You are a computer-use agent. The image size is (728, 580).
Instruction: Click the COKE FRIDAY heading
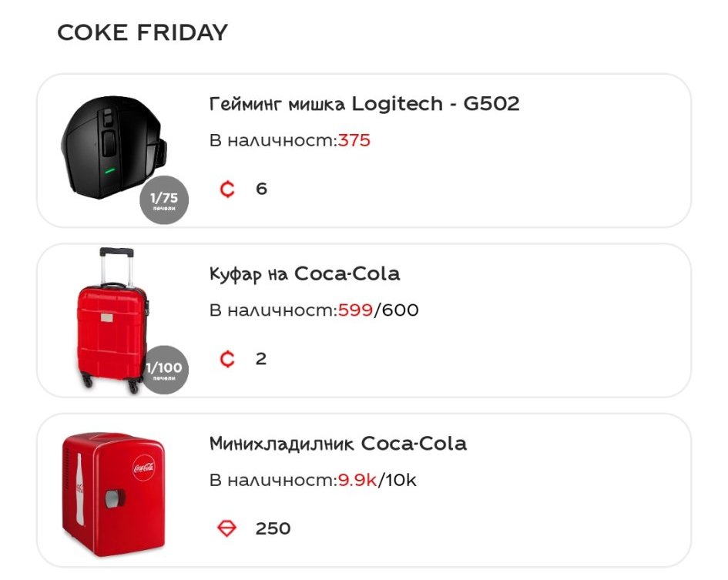coord(143,32)
